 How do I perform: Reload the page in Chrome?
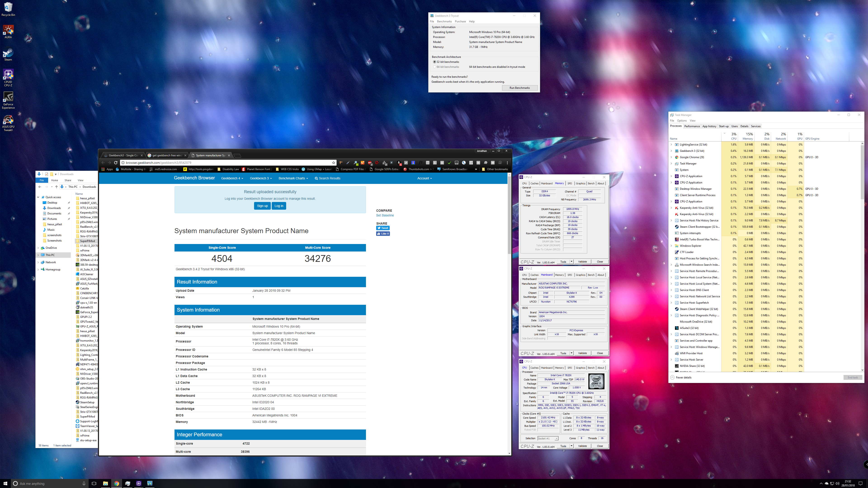(116, 163)
